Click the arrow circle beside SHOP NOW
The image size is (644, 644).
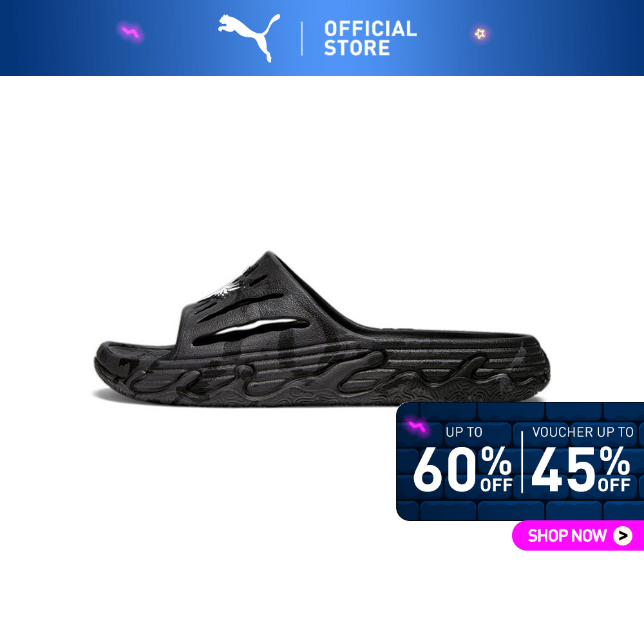click(623, 536)
